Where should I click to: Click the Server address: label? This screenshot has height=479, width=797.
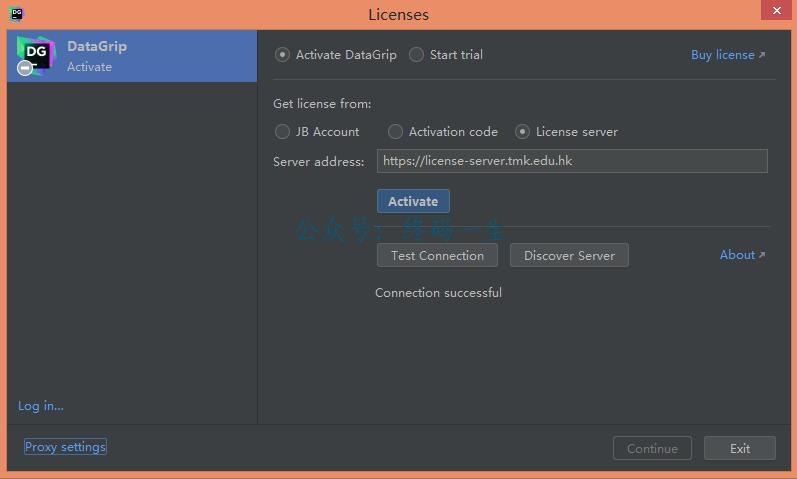pos(319,162)
